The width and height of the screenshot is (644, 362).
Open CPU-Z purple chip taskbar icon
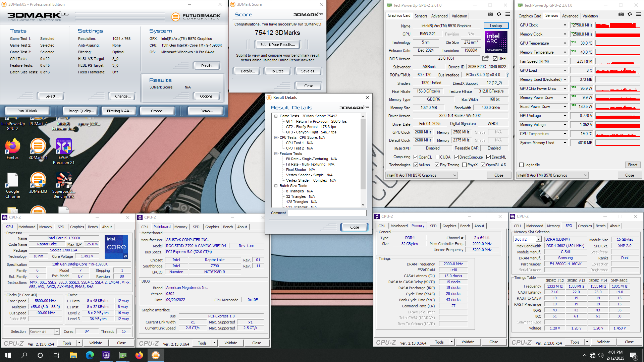coord(106,355)
